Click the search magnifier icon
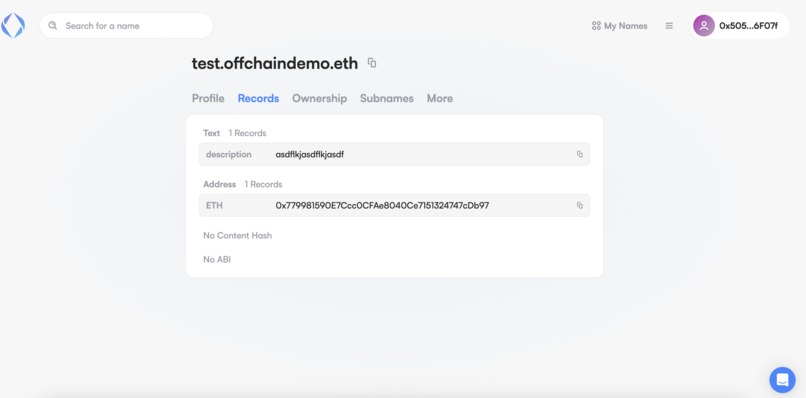 tap(52, 26)
